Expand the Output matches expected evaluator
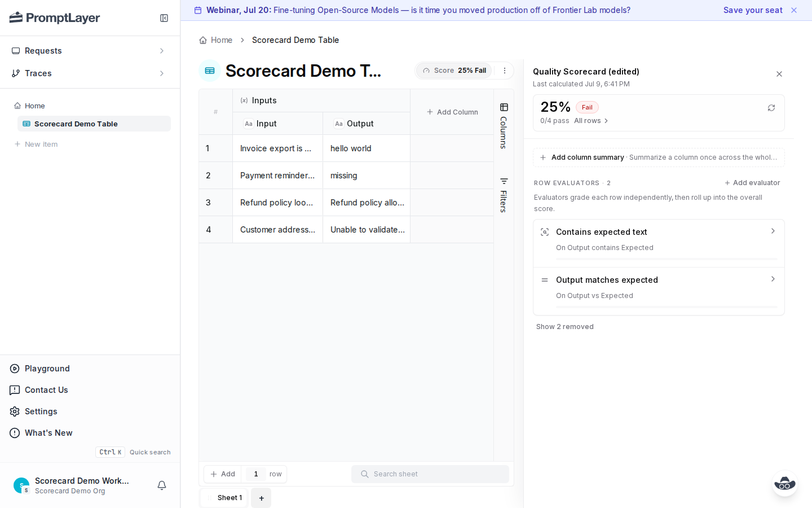 [x=659, y=291]
